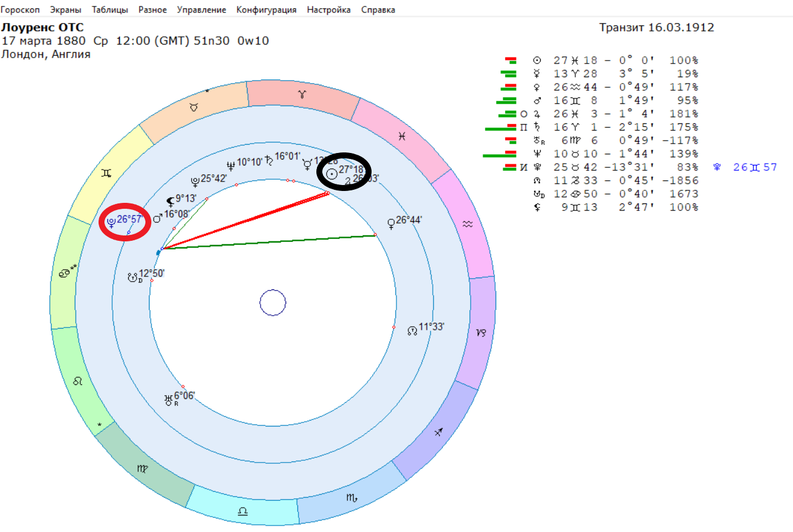
Task: Select the blue transit Pluto glyph at 26°57'
Action: (x=111, y=222)
